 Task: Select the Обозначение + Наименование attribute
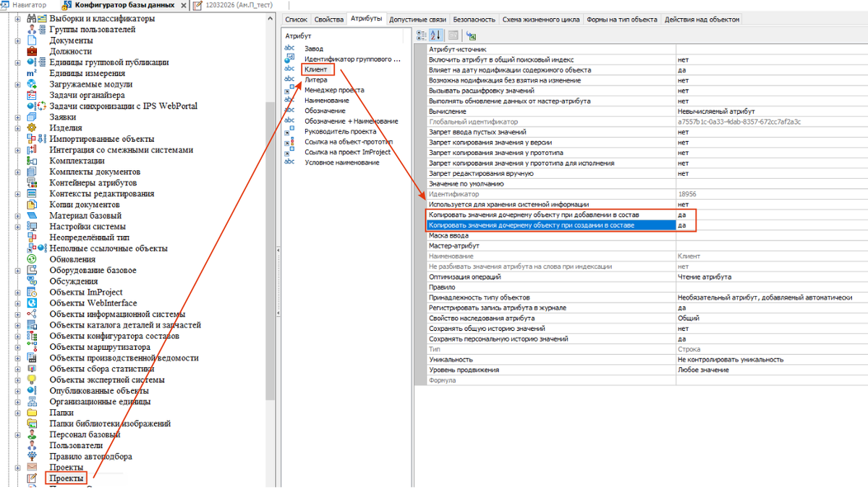tap(352, 121)
